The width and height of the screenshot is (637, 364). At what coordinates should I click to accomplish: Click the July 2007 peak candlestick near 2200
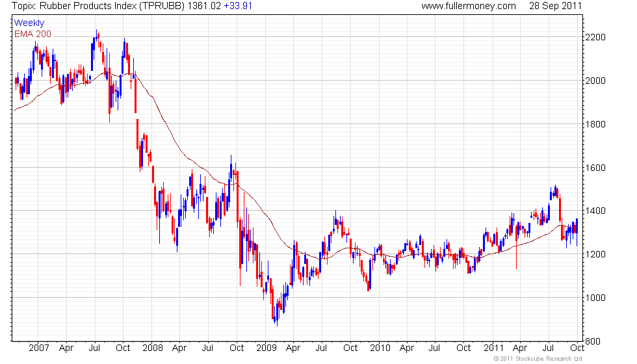(x=96, y=36)
